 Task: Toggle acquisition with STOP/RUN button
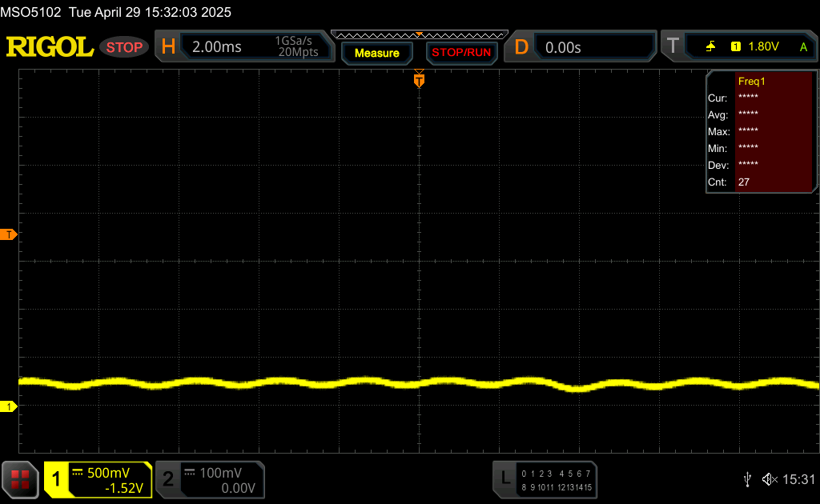coord(461,53)
